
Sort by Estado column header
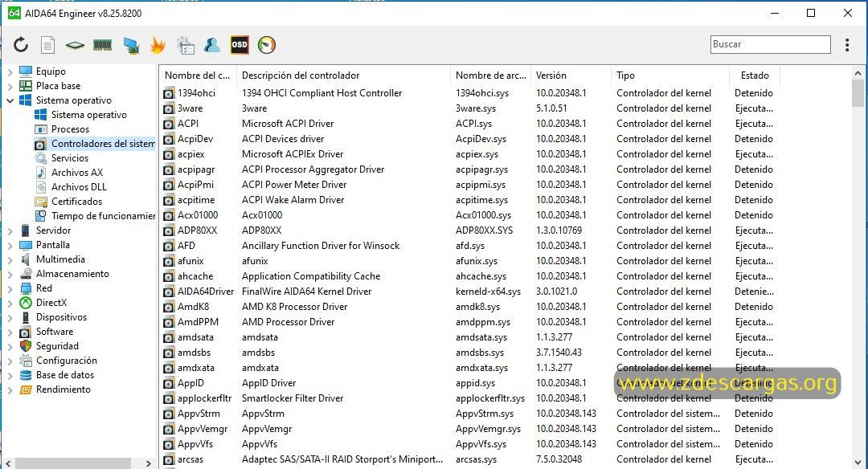(x=755, y=75)
